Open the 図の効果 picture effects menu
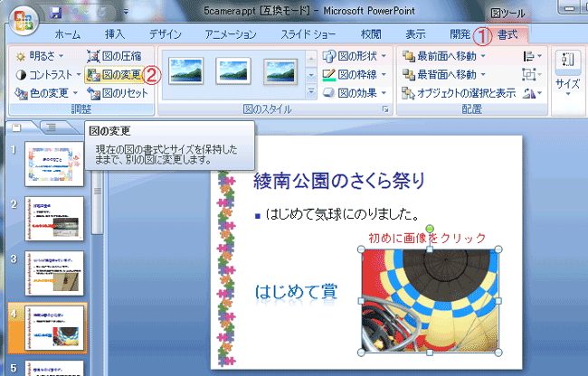 coord(355,93)
